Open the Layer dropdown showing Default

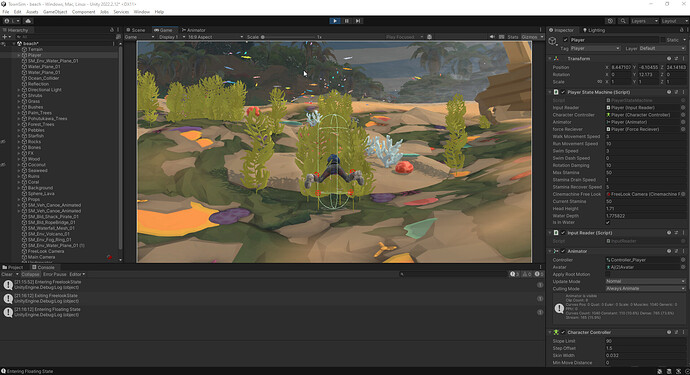(x=662, y=48)
